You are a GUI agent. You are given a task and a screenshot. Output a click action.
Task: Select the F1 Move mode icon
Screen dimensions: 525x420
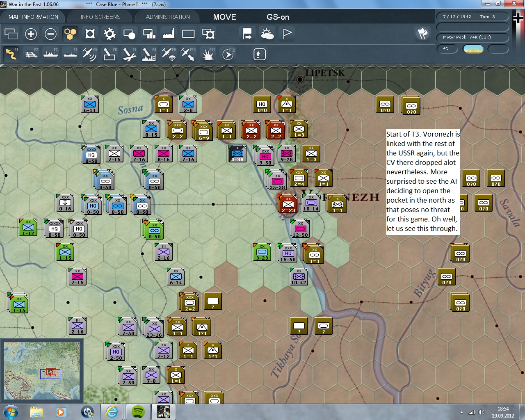pos(11,54)
